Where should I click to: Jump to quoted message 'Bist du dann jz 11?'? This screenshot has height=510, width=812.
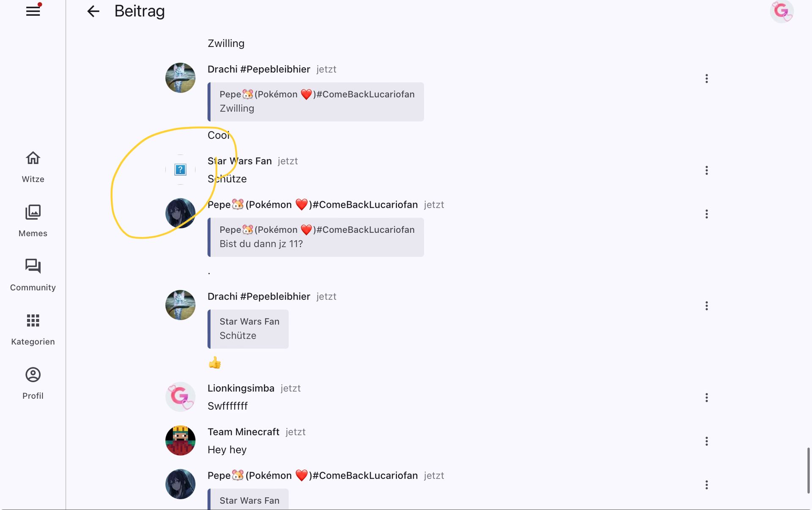click(x=315, y=237)
